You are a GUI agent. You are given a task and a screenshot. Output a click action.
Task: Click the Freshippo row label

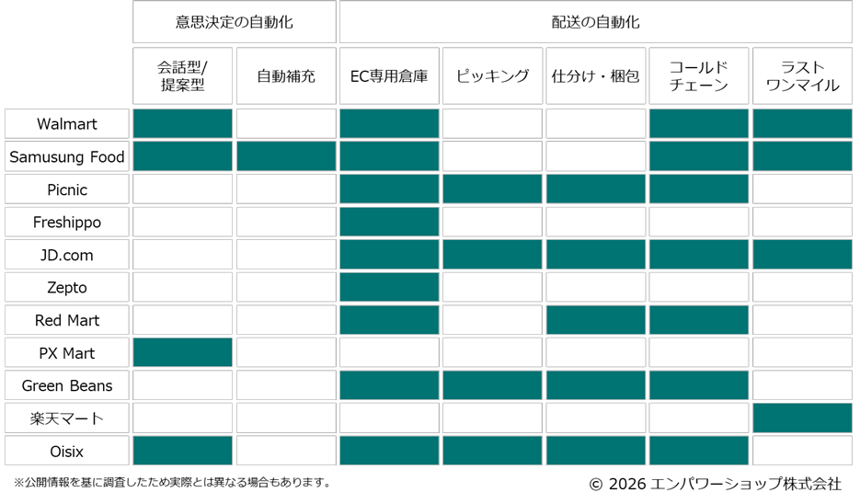click(x=66, y=222)
